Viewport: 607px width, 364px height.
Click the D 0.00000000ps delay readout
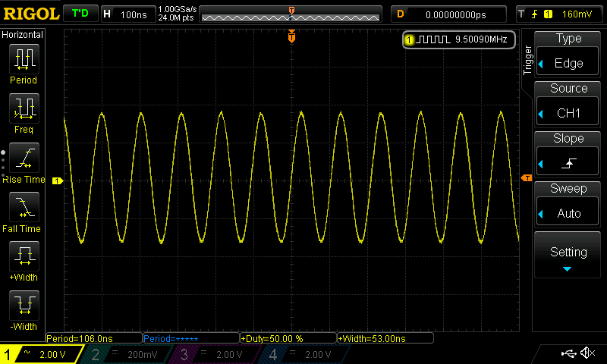pos(448,14)
